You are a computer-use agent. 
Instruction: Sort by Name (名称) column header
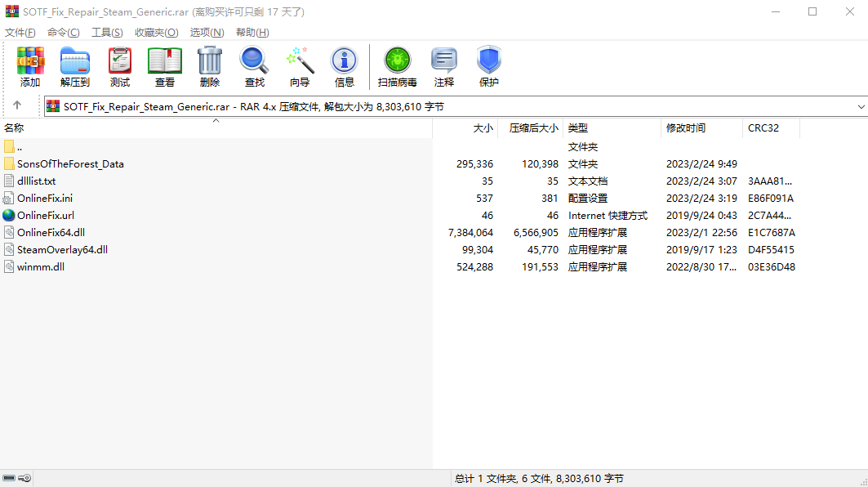(216, 128)
